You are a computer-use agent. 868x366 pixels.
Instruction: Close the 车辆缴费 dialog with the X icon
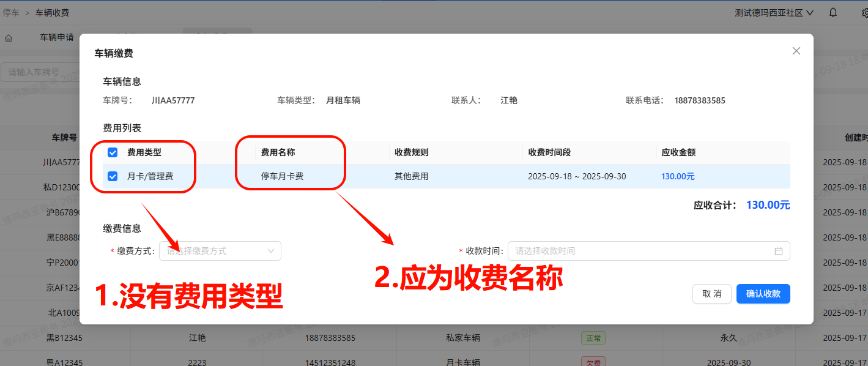click(x=796, y=51)
